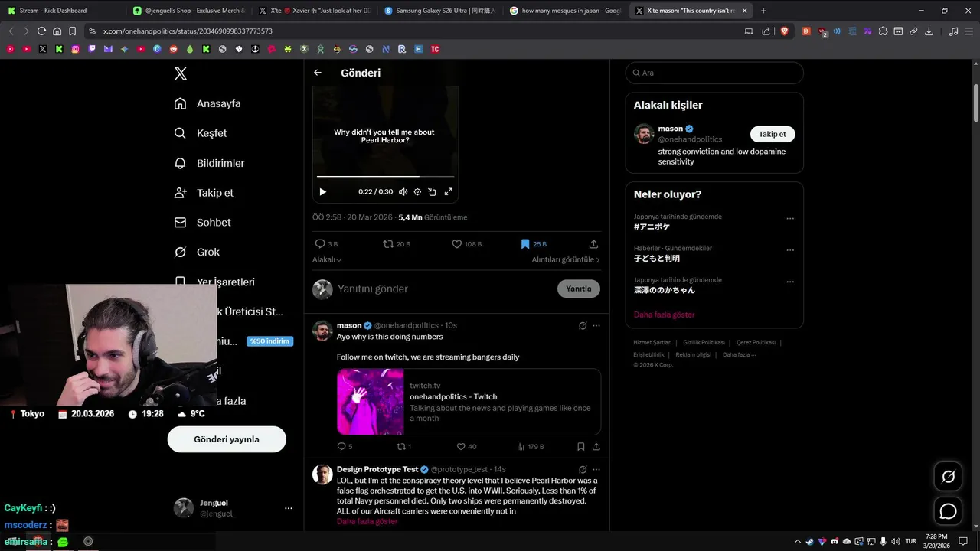980x551 pixels.
Task: Click Grok icon on Design Prototype Test reply
Action: click(x=583, y=469)
